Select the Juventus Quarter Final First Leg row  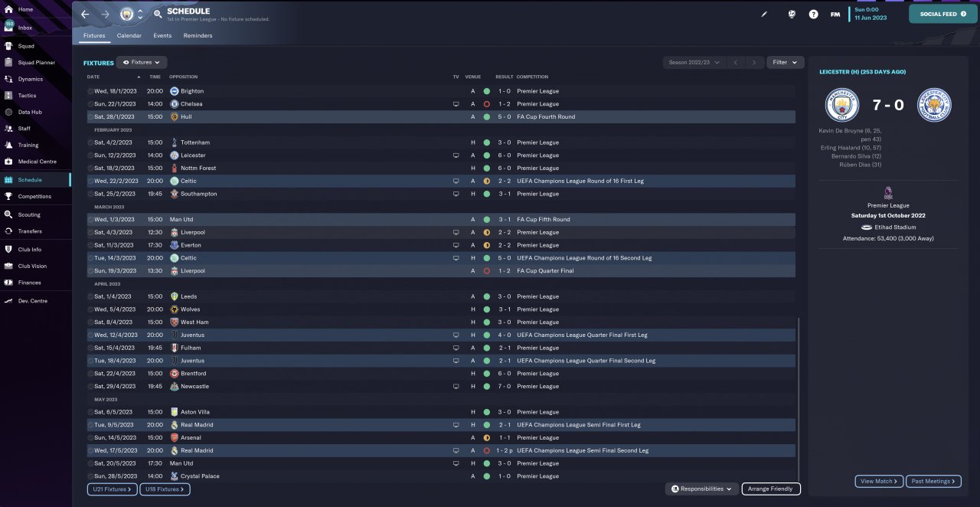(x=440, y=335)
